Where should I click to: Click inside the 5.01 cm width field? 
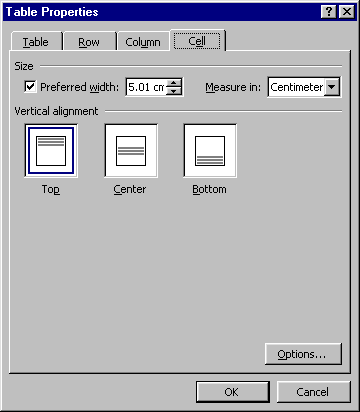coord(146,87)
